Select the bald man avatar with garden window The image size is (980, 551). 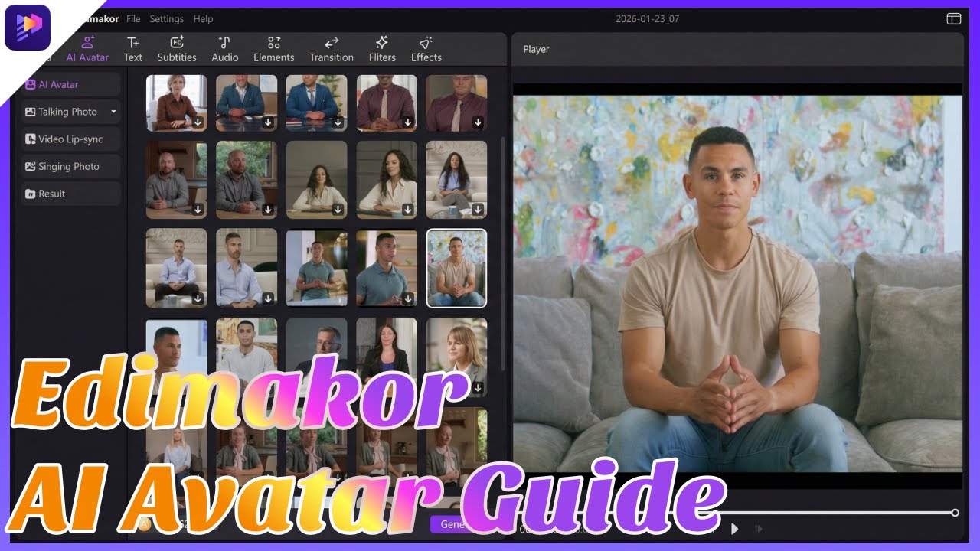(x=247, y=178)
